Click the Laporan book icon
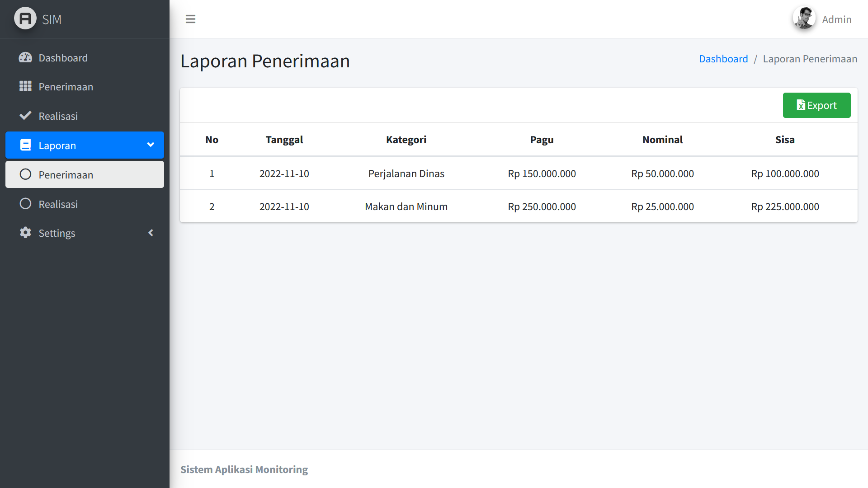This screenshot has height=488, width=868. coord(25,145)
